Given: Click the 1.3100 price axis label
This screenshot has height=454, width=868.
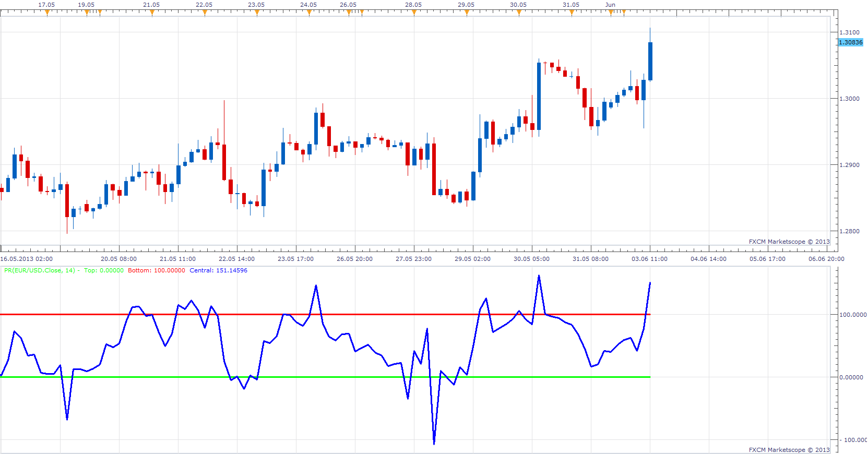Looking at the screenshot, I should pyautogui.click(x=849, y=32).
